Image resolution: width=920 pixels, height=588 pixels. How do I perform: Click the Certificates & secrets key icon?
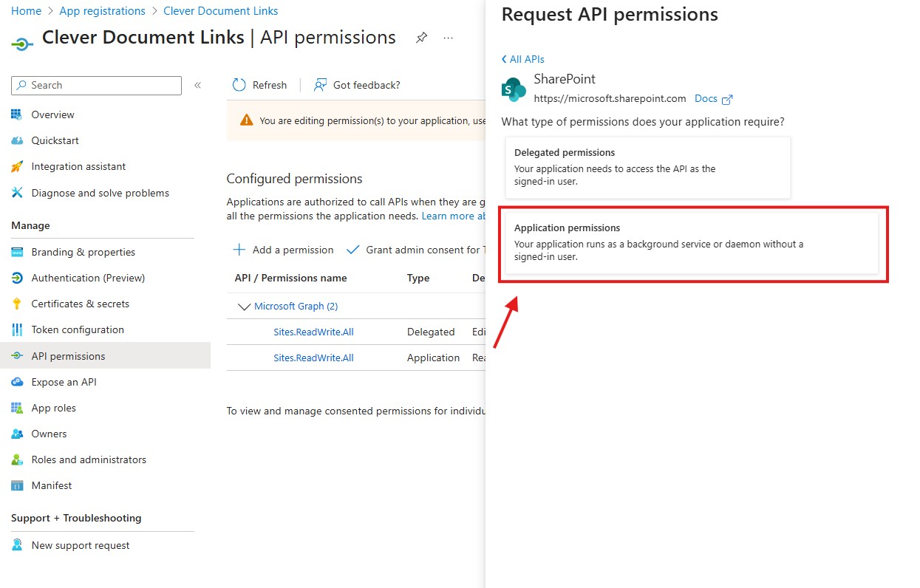tap(17, 304)
